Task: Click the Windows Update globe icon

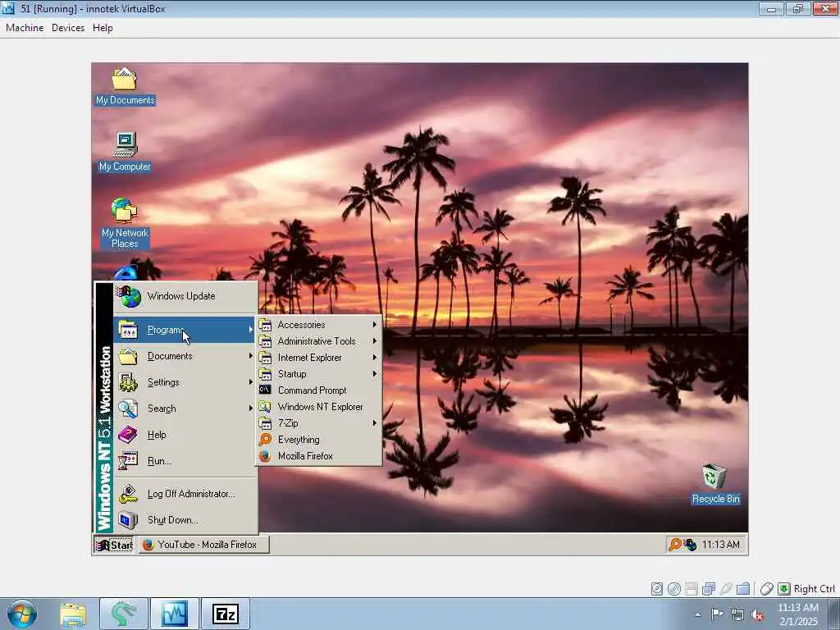Action: pos(129,296)
